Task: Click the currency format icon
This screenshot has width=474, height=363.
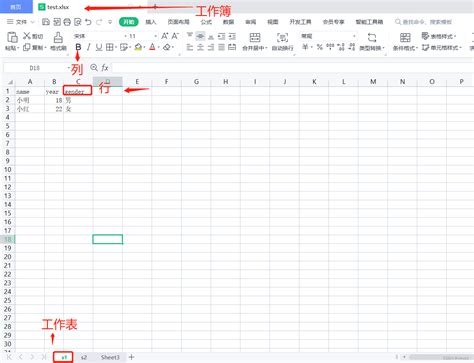Action: coord(305,47)
